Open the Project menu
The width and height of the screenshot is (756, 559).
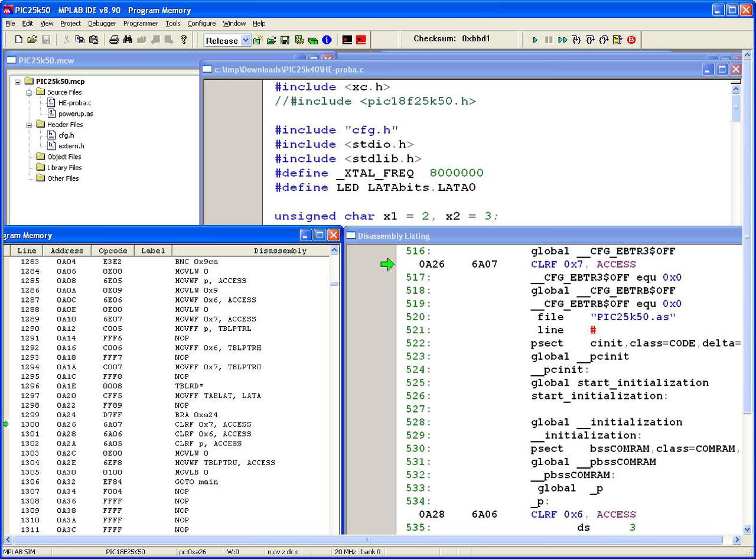70,24
